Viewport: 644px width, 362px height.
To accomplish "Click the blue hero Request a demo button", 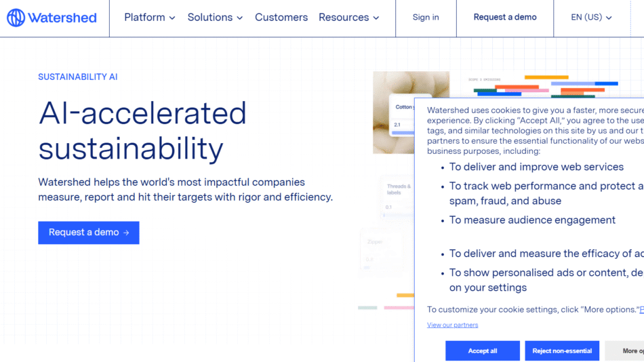I will pos(89,233).
